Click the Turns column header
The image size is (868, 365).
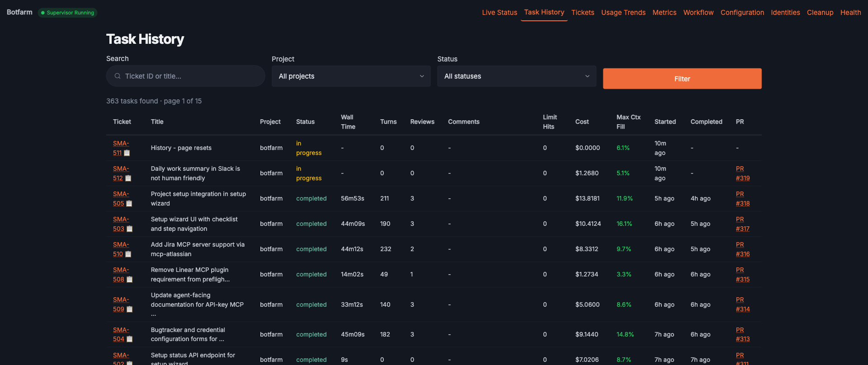388,122
